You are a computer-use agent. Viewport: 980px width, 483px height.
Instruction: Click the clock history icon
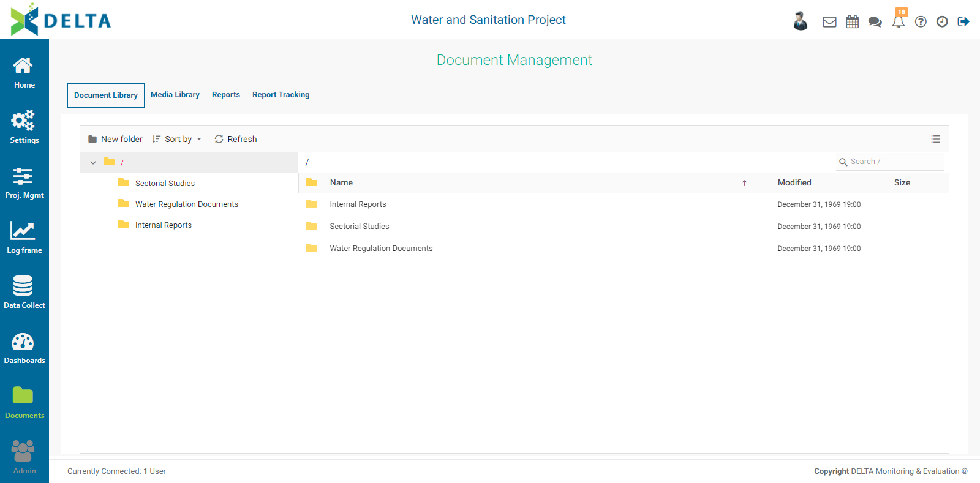pos(942,22)
